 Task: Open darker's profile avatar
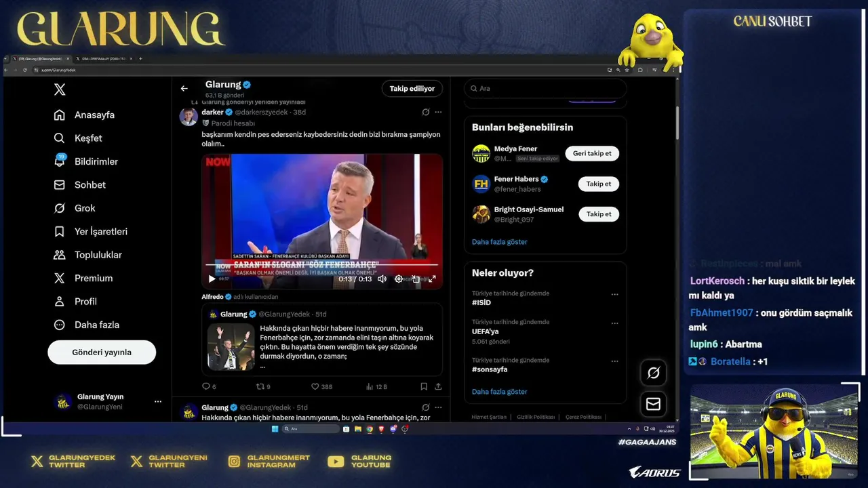pos(189,117)
